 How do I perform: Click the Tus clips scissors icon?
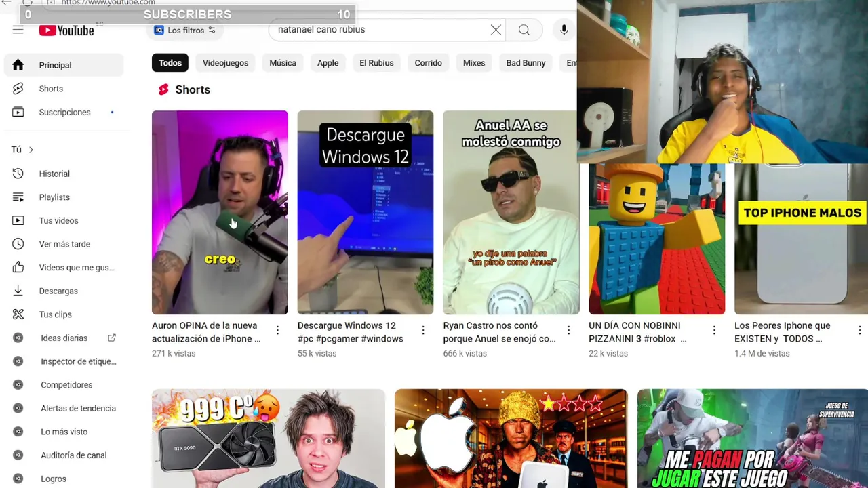click(18, 314)
